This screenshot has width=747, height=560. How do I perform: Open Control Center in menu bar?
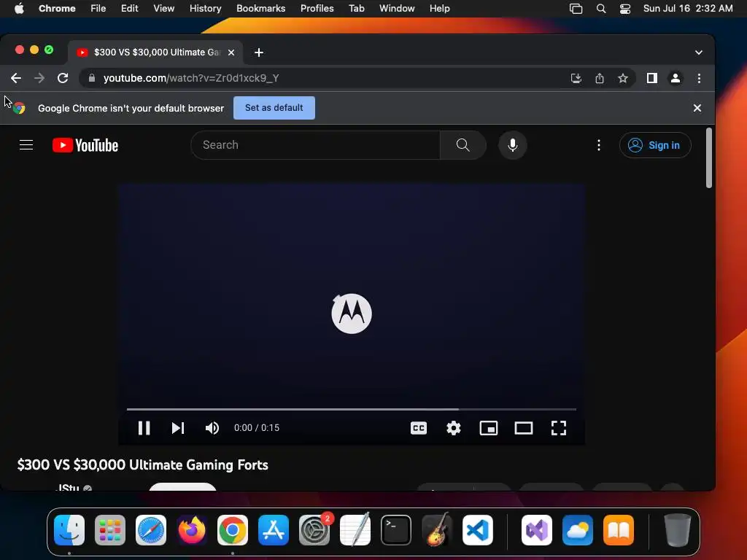[x=625, y=9]
